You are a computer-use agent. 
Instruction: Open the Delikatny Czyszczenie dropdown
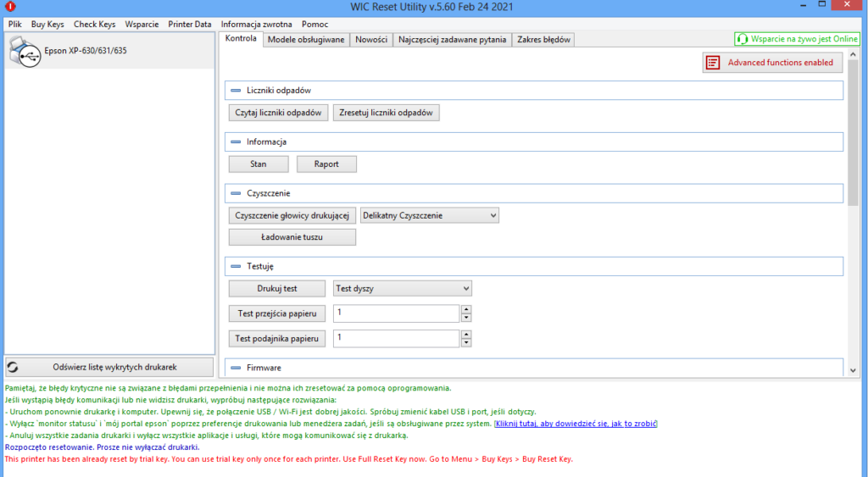(x=430, y=215)
